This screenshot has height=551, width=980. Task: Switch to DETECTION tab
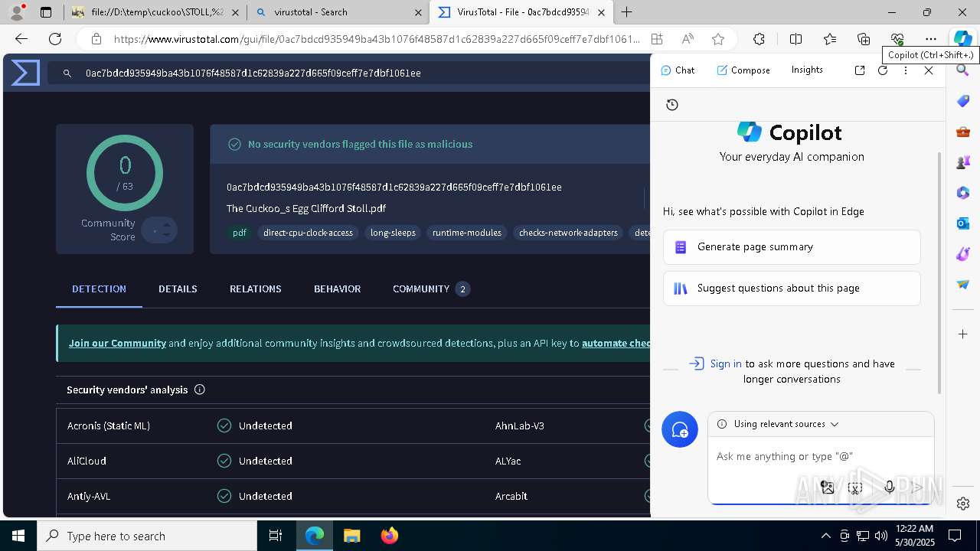pyautogui.click(x=99, y=289)
